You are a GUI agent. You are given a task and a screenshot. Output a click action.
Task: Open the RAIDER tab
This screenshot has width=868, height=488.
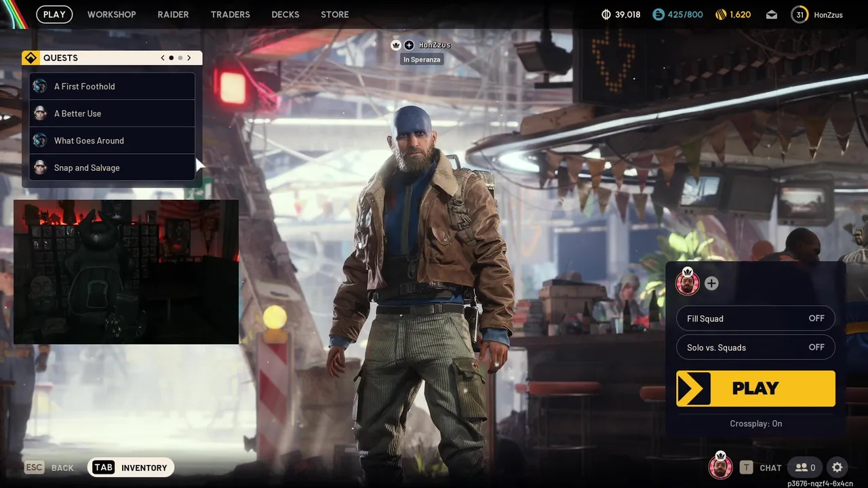[173, 14]
